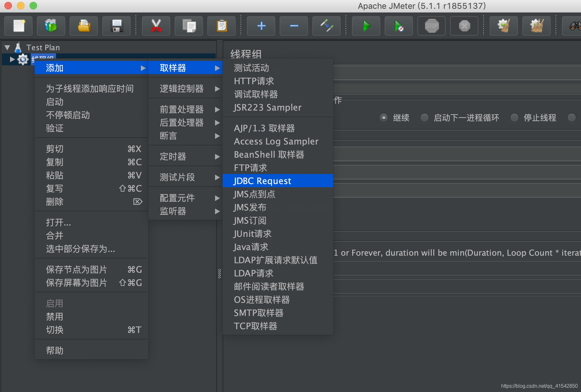Open the 监听器 submenu

pos(185,211)
